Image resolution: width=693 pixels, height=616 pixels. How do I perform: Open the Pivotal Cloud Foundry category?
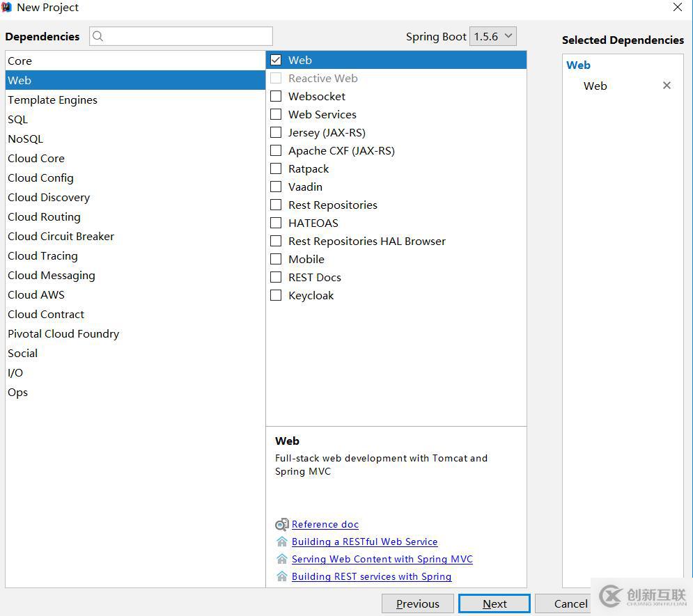pyautogui.click(x=135, y=334)
